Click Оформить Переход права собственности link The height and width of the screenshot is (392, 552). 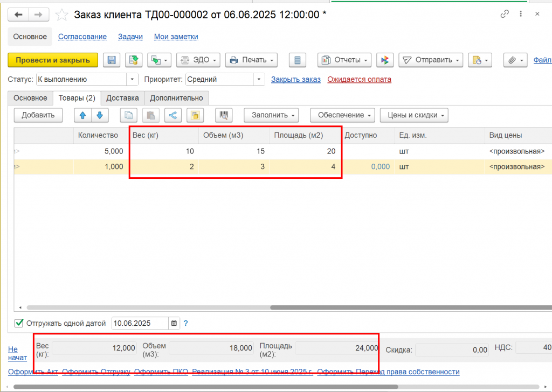388,372
